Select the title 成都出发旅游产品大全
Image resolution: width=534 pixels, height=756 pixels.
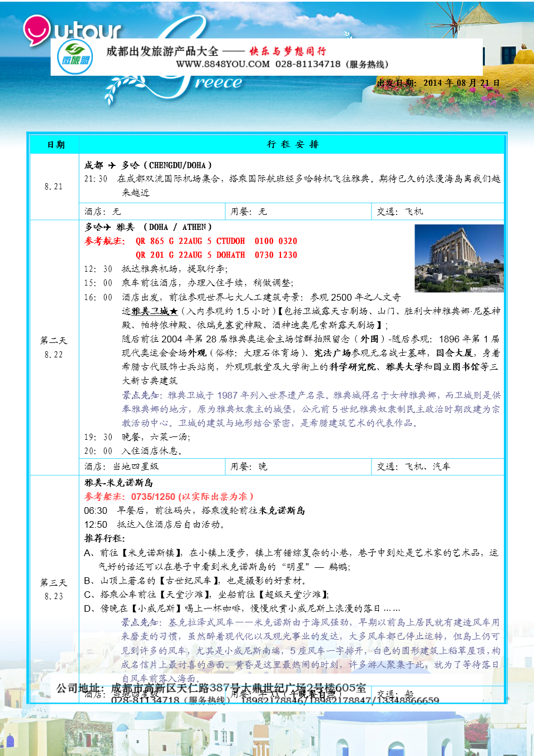tap(162, 51)
